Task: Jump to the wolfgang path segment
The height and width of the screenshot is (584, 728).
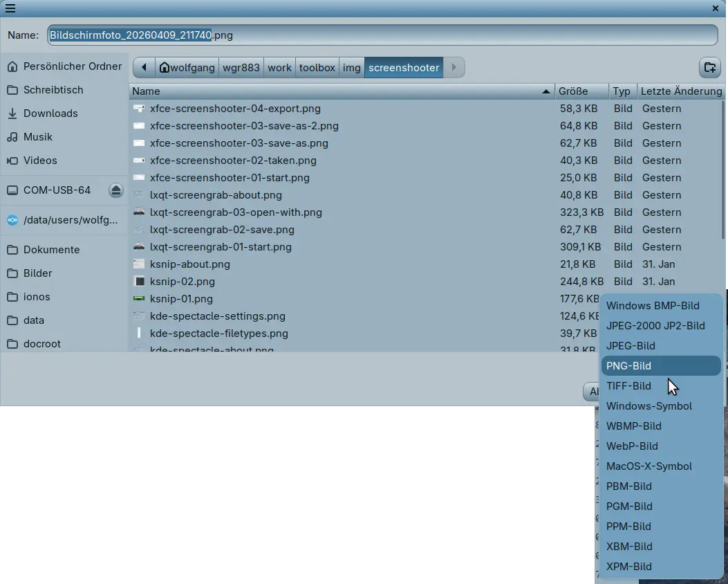Action: pyautogui.click(x=187, y=67)
